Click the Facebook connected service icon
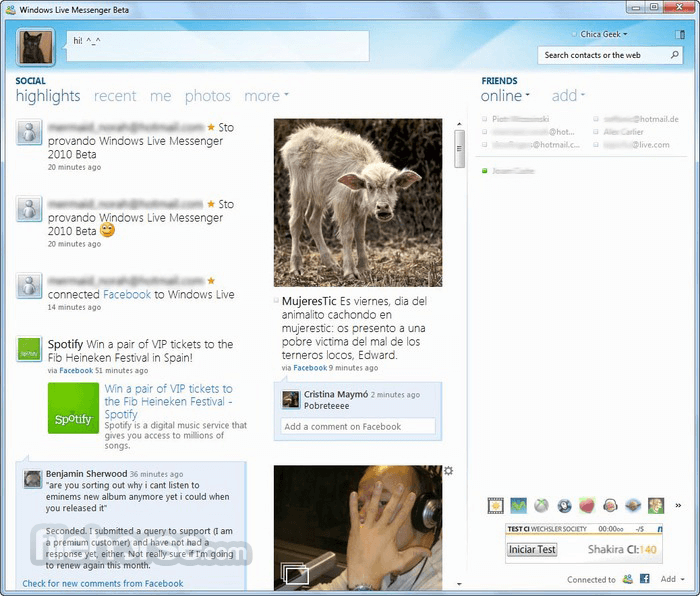 tap(645, 579)
